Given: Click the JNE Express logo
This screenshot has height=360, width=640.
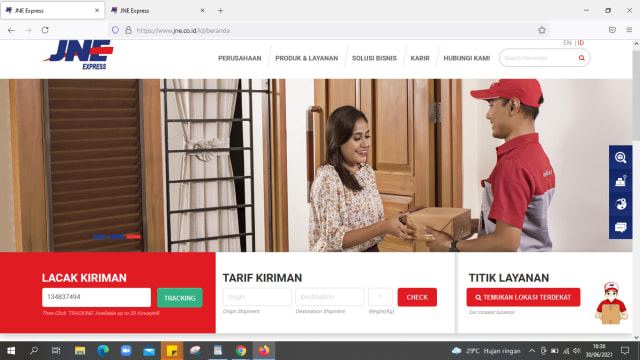Looking at the screenshot, I should click(78, 54).
